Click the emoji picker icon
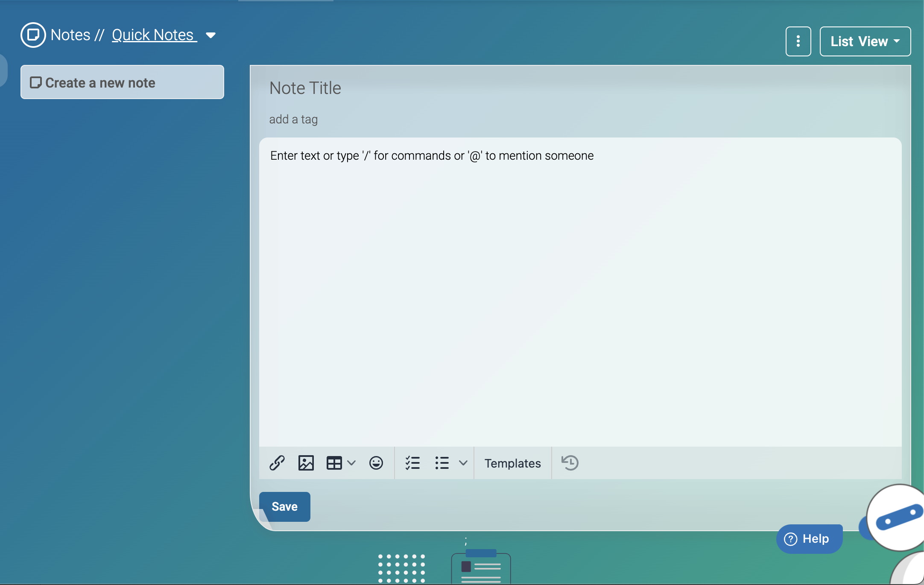Screen dimensions: 924x585 pos(375,462)
